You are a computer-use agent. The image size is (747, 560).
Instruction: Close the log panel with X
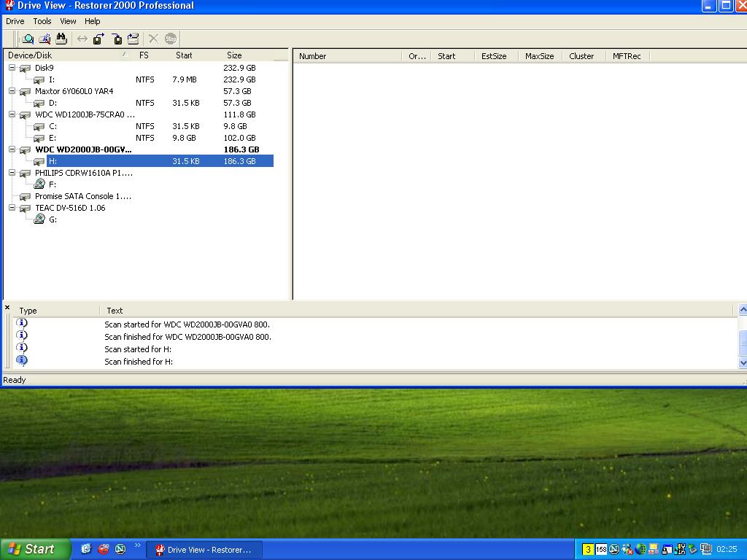click(x=7, y=308)
